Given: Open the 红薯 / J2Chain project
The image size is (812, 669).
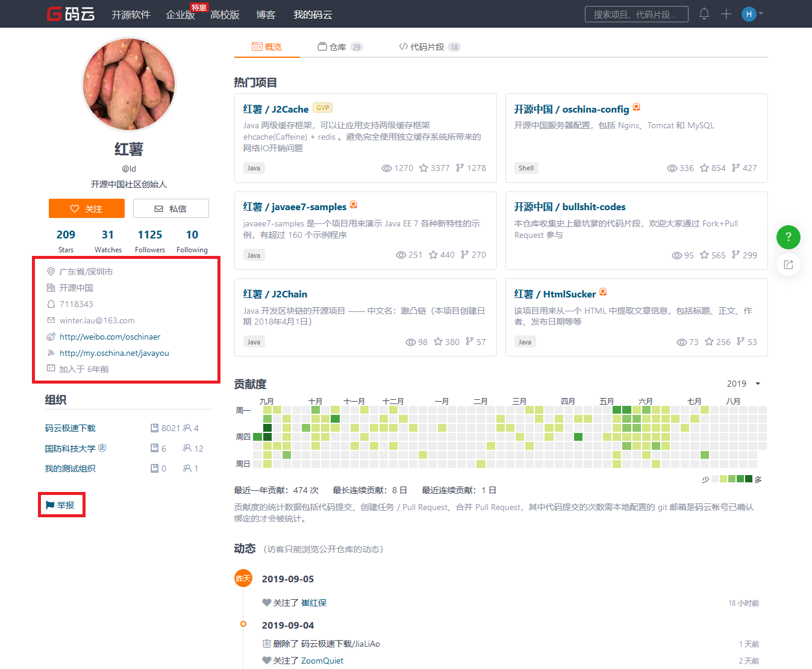Looking at the screenshot, I should click(275, 294).
